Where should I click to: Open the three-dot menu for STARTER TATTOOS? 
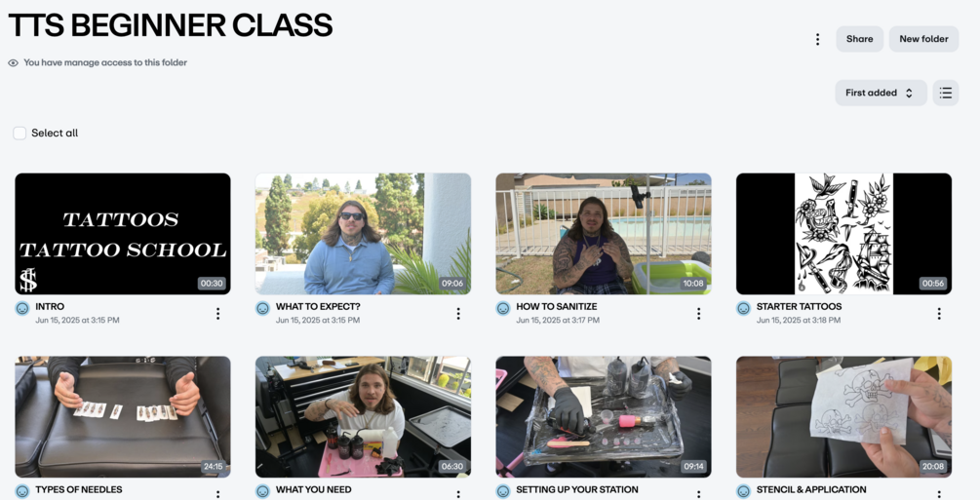point(939,314)
